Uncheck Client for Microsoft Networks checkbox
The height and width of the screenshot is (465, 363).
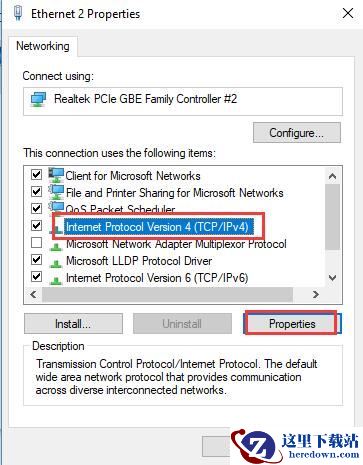36,174
